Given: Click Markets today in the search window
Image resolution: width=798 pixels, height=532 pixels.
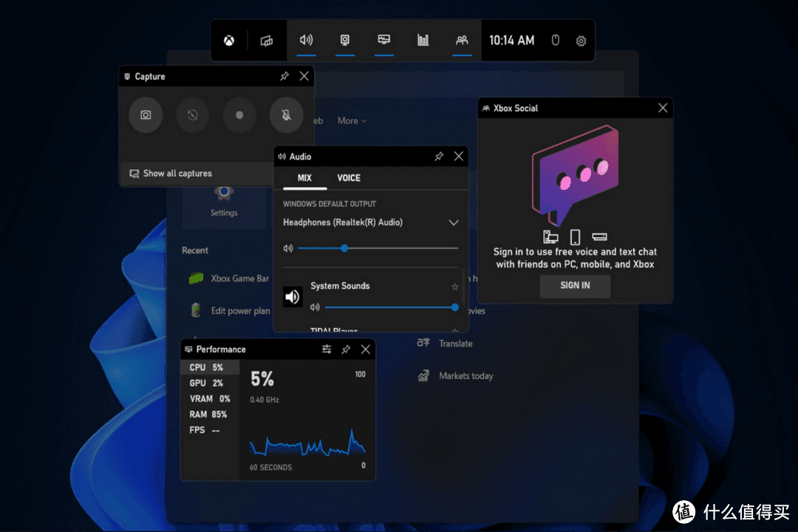Looking at the screenshot, I should pos(465,376).
